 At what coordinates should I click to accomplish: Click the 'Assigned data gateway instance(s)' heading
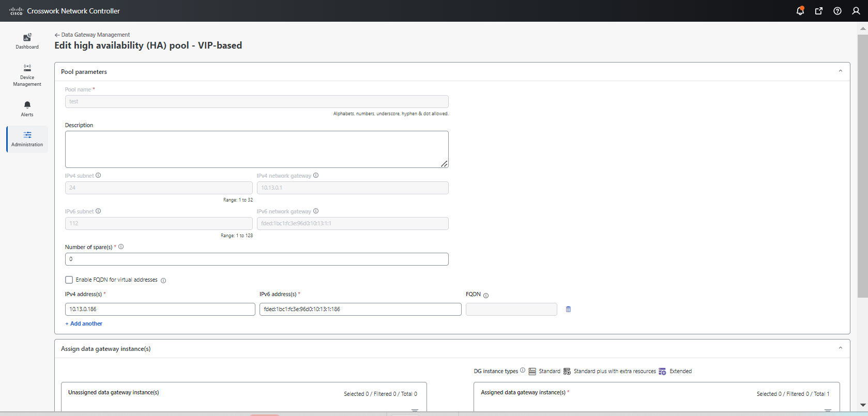(x=523, y=393)
